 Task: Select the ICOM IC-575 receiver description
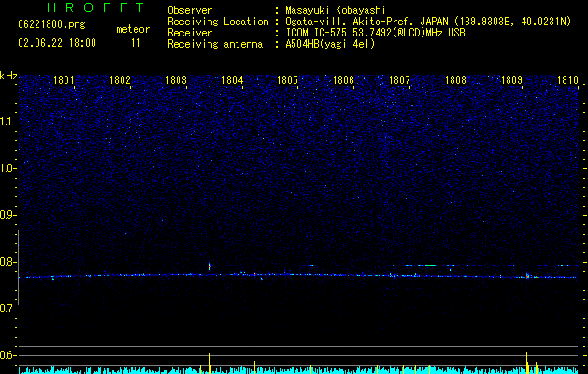pos(375,33)
